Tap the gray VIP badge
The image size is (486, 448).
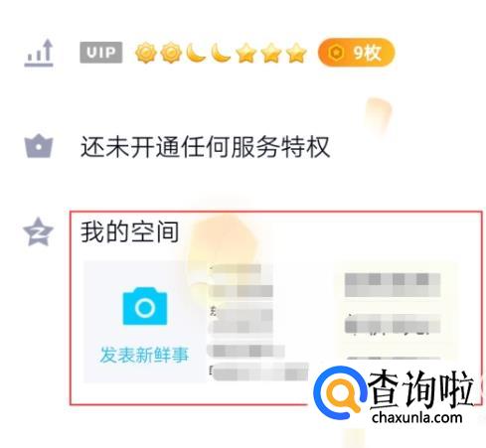(101, 53)
